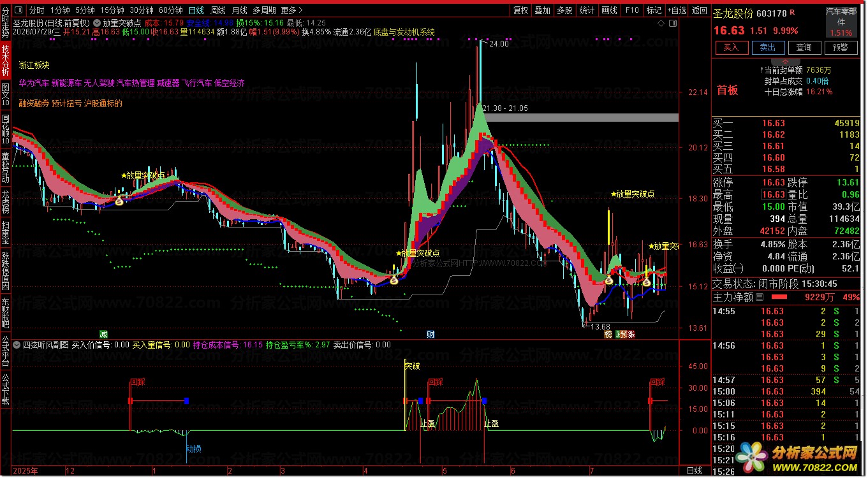
Task: Open the 公式平台 sidebar tab
Action: pyautogui.click(x=5, y=350)
